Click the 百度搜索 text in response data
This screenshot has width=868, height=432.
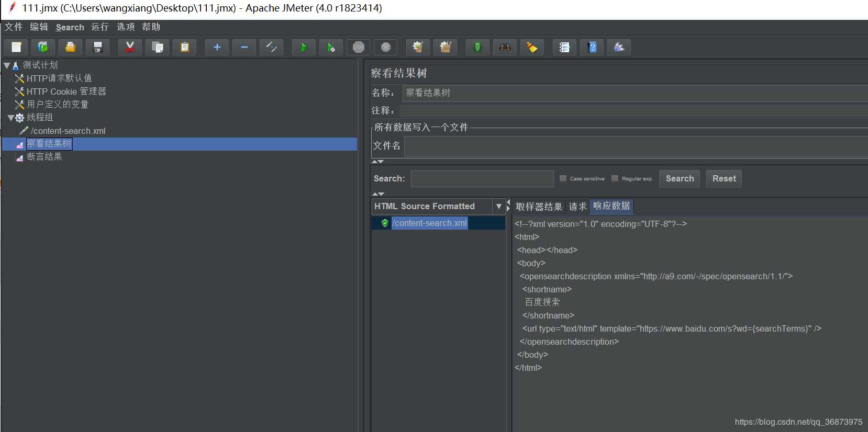542,302
